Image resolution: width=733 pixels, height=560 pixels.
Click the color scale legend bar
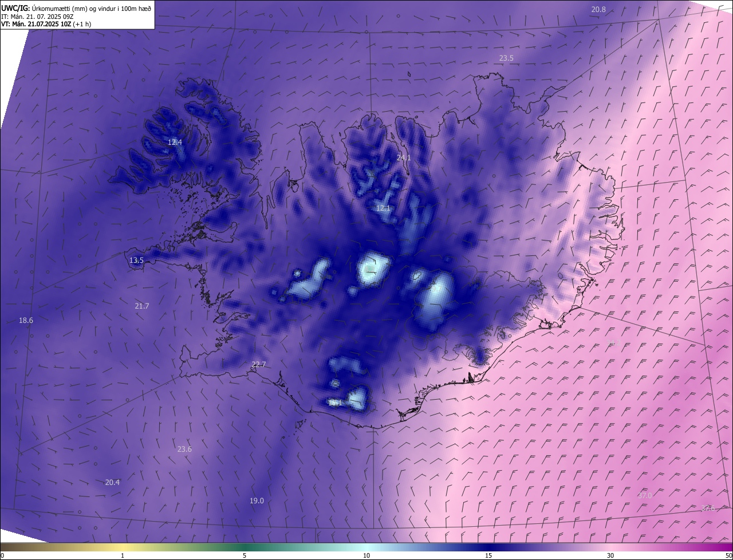click(x=366, y=547)
